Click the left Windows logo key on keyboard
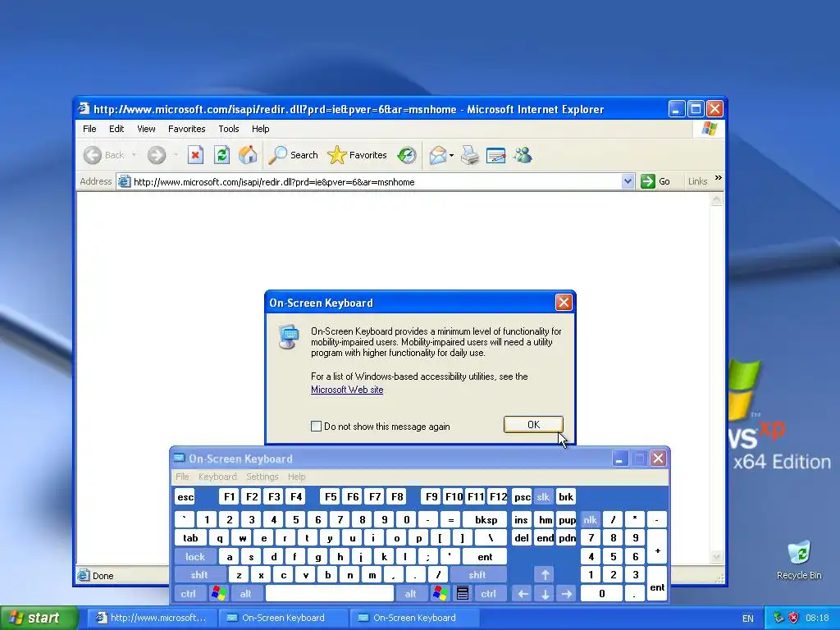This screenshot has height=630, width=840. [218, 593]
